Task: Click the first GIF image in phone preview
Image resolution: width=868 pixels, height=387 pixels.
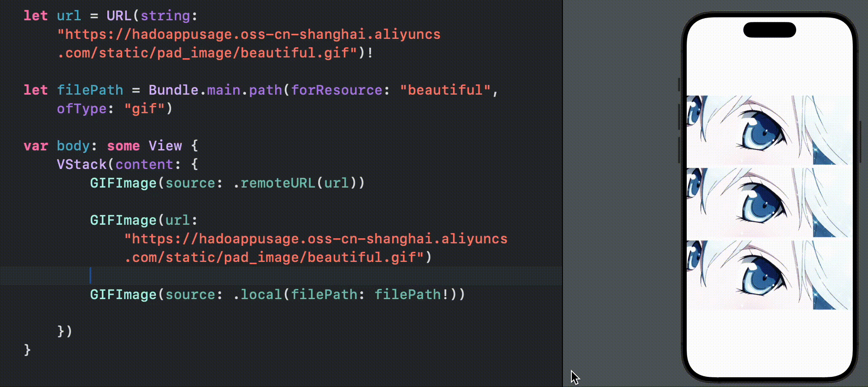Action: pyautogui.click(x=769, y=131)
